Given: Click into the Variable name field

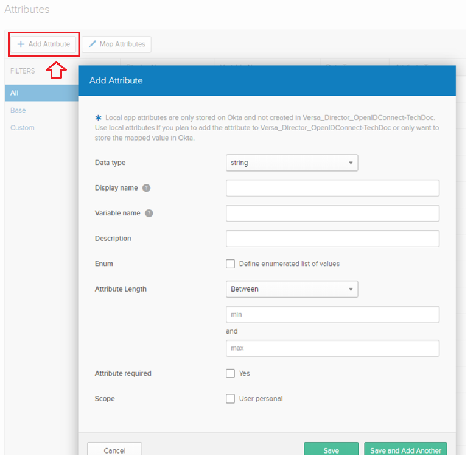Looking at the screenshot, I should [x=332, y=214].
